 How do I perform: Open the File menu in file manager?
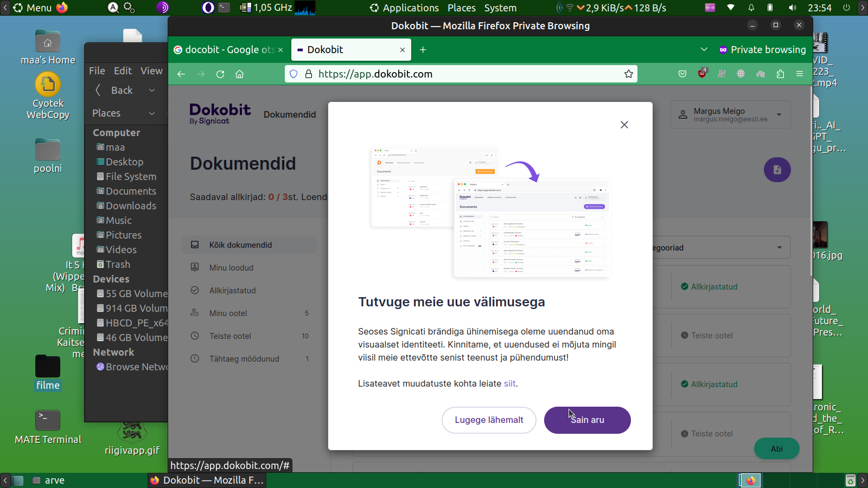(x=97, y=71)
